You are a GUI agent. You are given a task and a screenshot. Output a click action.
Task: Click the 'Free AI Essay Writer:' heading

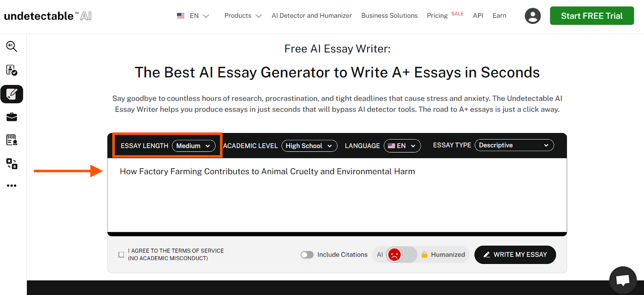[337, 49]
